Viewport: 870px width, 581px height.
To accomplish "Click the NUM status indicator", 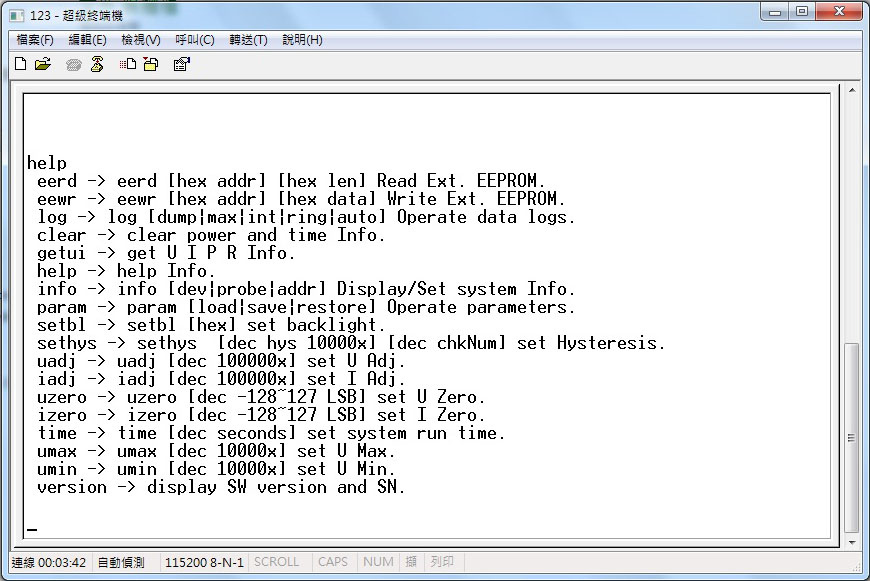I will (x=378, y=562).
